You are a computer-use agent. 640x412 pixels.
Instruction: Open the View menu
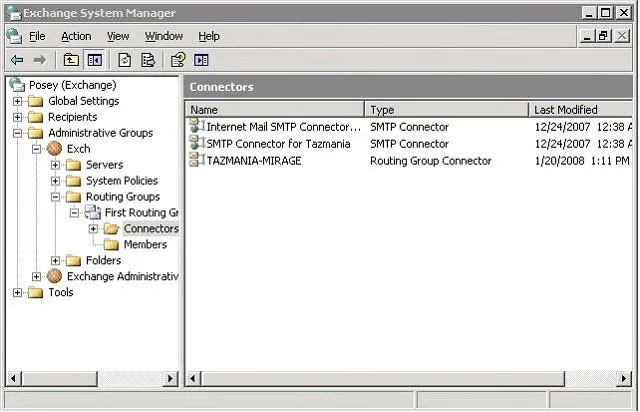click(x=118, y=36)
